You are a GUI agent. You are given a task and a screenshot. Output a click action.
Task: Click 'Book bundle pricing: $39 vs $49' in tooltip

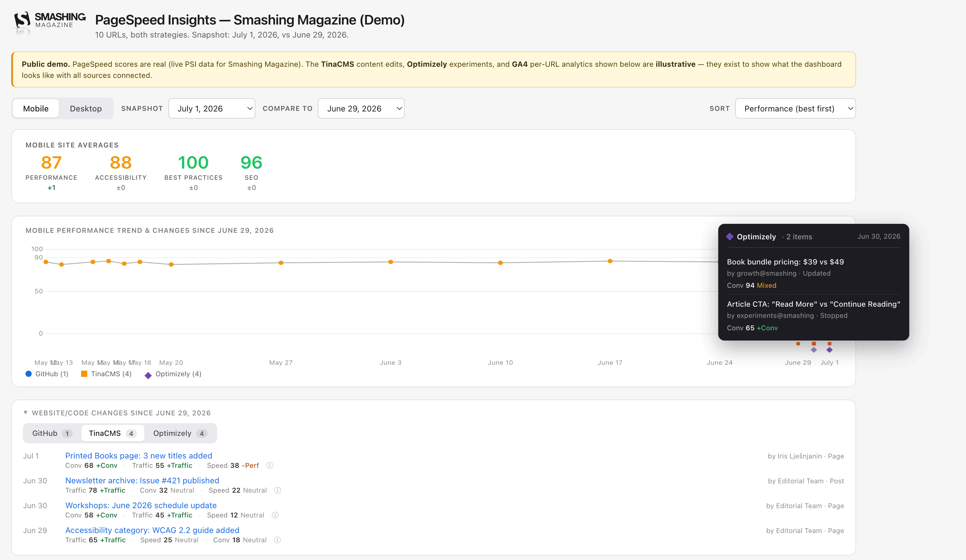(x=786, y=262)
